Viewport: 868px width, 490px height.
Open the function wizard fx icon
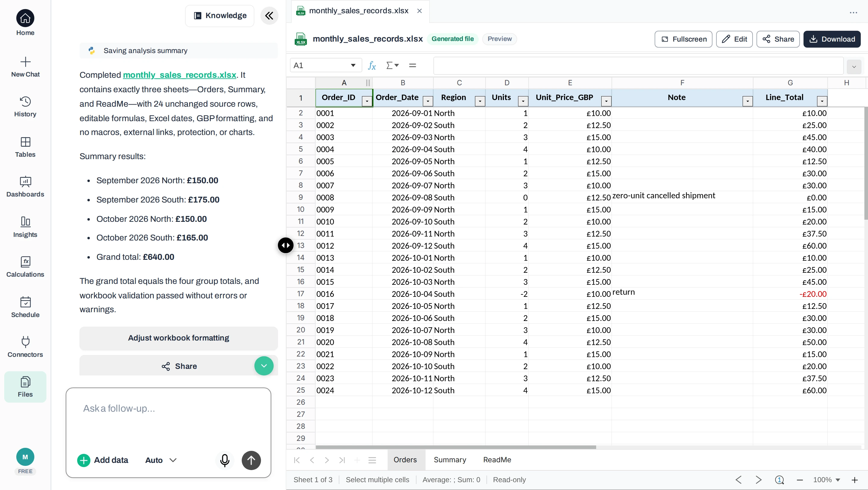pos(372,65)
